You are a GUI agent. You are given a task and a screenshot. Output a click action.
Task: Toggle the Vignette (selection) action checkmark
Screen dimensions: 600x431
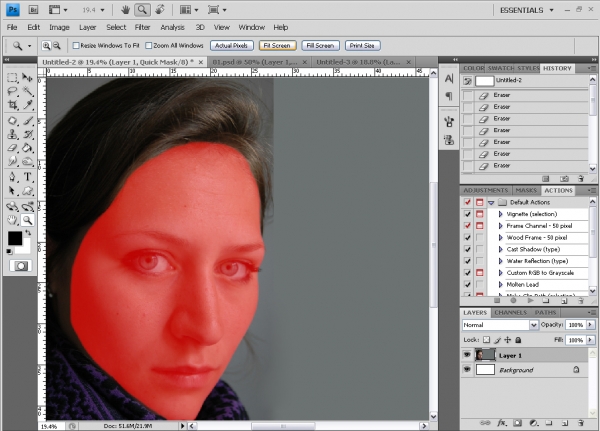pos(467,214)
